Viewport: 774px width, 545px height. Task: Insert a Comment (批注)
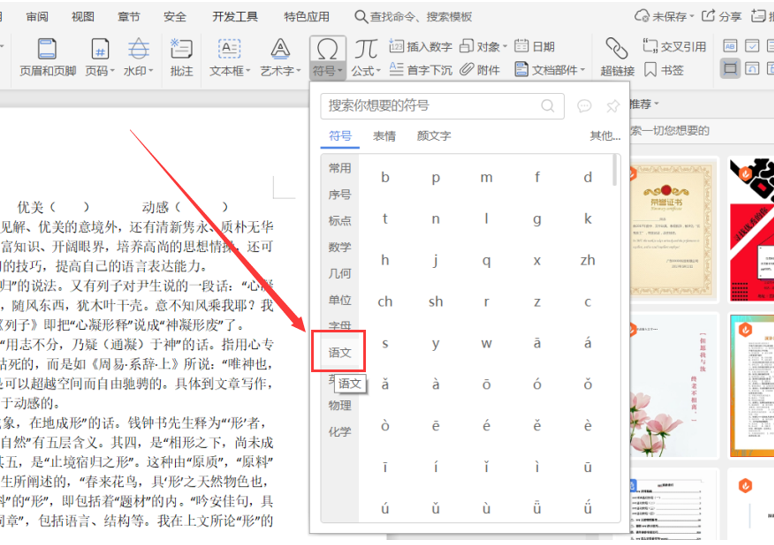[181, 57]
